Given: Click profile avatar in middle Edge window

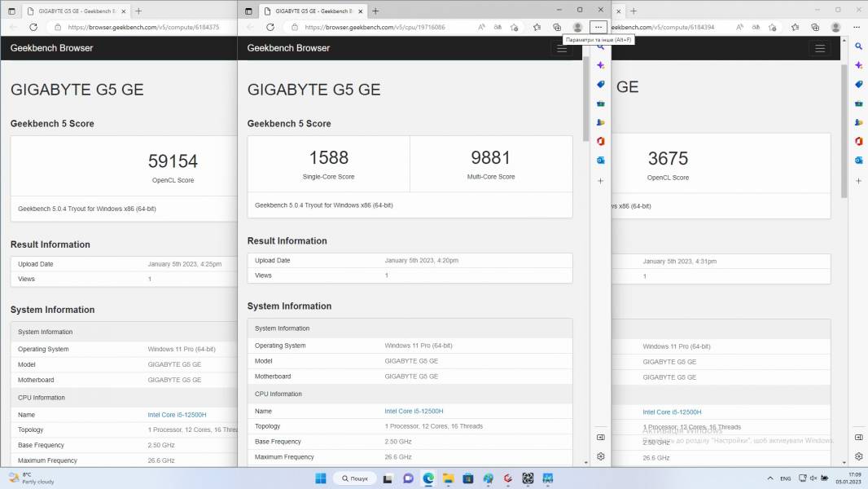Looking at the screenshot, I should click(577, 27).
